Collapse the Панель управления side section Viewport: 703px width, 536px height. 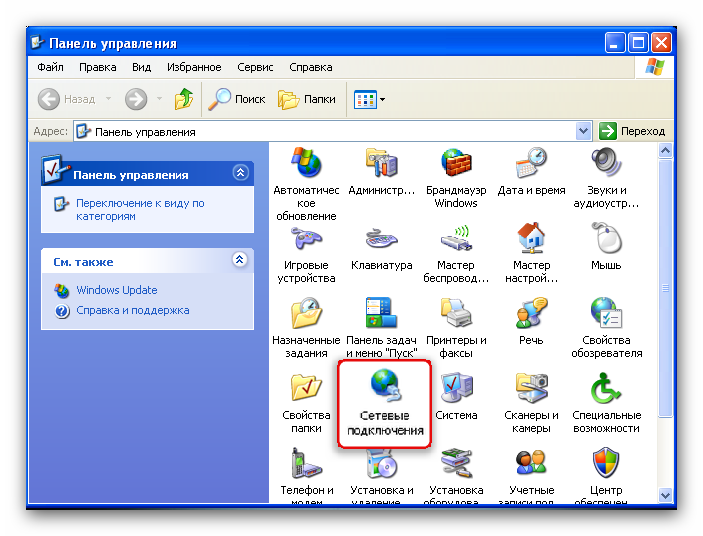(x=240, y=173)
